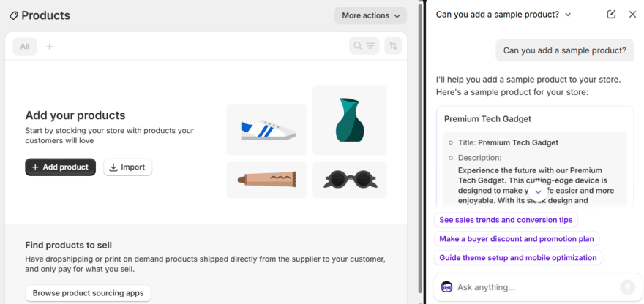The height and width of the screenshot is (304, 644).
Task: Open the sort products options
Action: 393,46
